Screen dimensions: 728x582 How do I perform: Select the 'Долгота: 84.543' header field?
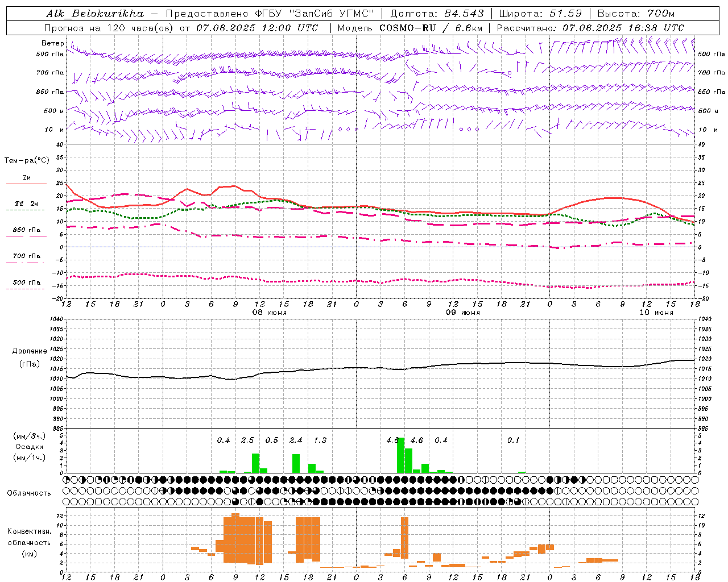[x=437, y=13]
